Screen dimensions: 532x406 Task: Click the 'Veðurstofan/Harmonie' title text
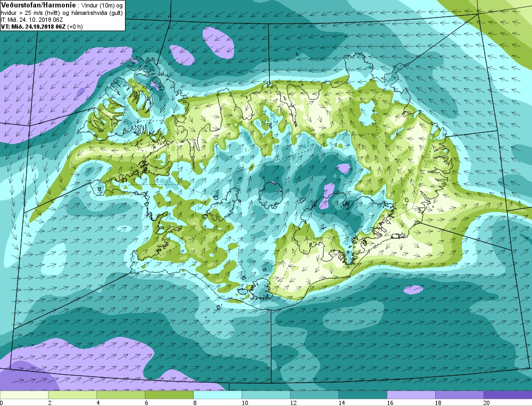pos(39,5)
